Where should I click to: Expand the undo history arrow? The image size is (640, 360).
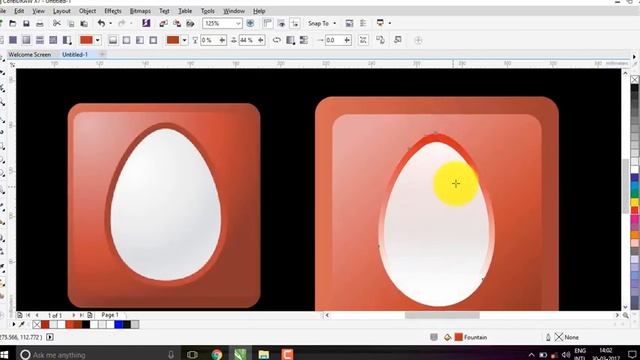click(x=111, y=24)
